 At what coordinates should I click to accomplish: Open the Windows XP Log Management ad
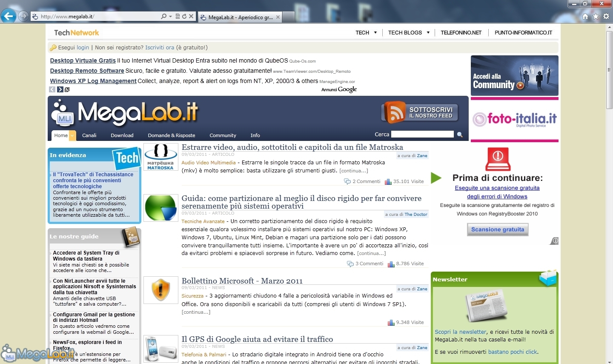pyautogui.click(x=93, y=81)
